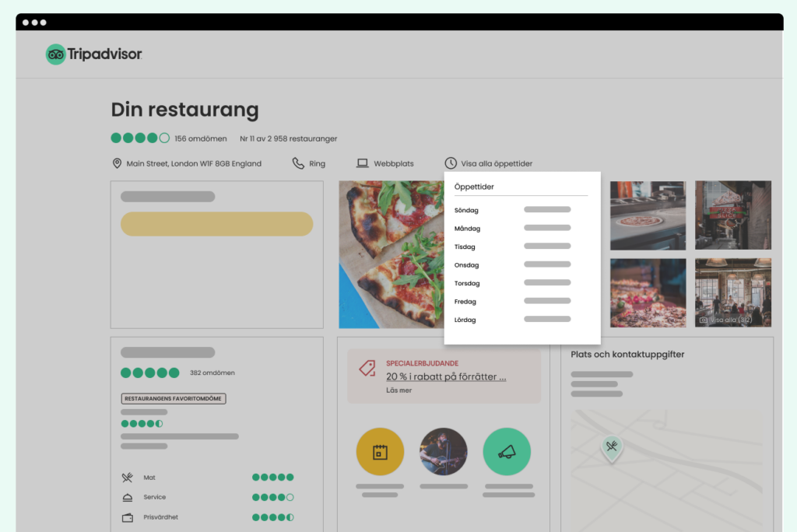The width and height of the screenshot is (797, 532).
Task: Click the yellow calendar circle icon
Action: [x=380, y=451]
